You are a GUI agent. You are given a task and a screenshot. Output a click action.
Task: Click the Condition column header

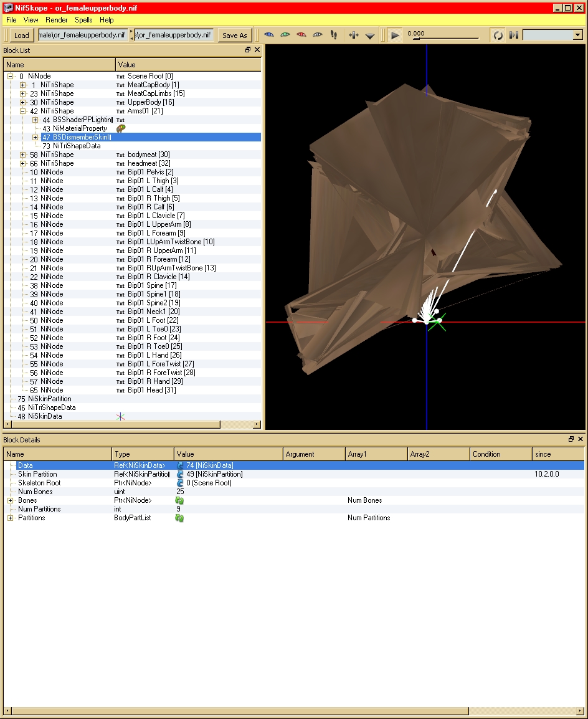click(501, 454)
